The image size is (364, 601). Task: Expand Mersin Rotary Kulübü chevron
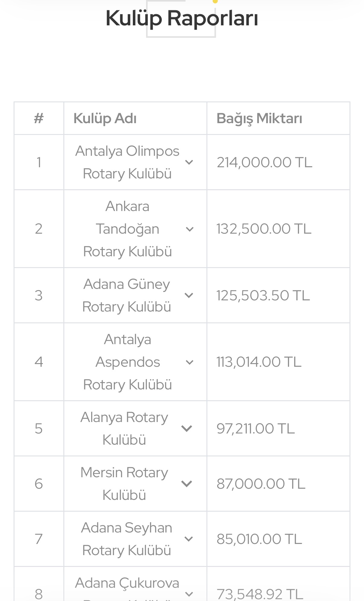click(x=187, y=484)
